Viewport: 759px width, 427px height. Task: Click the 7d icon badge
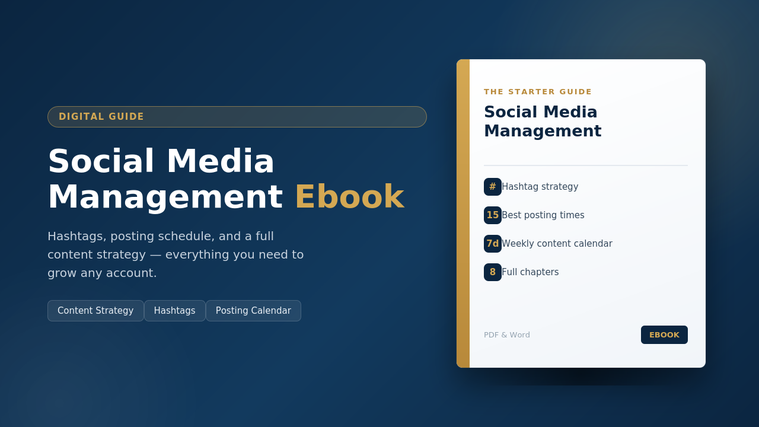pyautogui.click(x=492, y=244)
